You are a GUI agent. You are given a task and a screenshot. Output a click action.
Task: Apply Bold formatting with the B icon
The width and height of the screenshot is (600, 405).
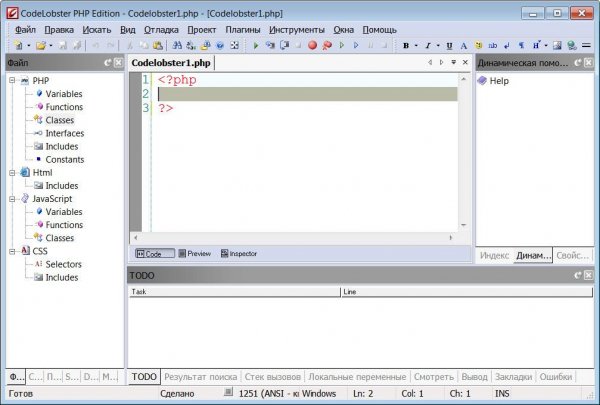point(406,46)
